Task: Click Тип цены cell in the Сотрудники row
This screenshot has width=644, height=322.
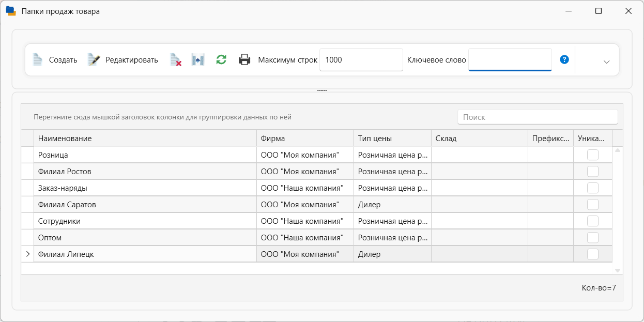Action: [392, 221]
